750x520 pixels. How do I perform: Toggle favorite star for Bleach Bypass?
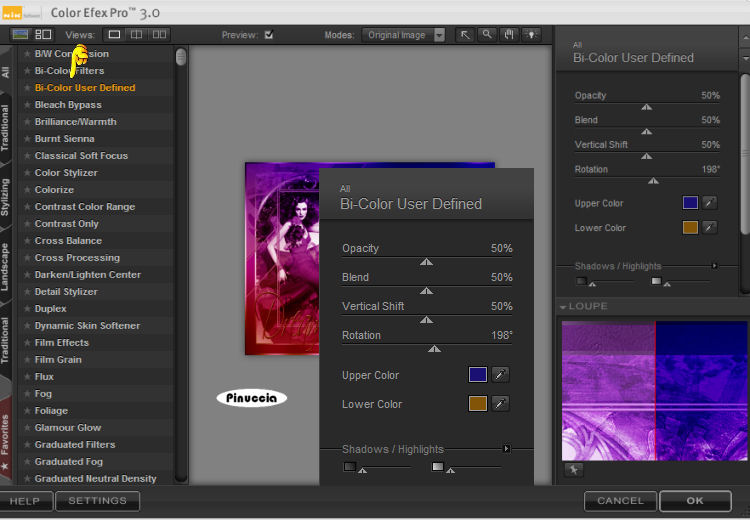point(27,105)
